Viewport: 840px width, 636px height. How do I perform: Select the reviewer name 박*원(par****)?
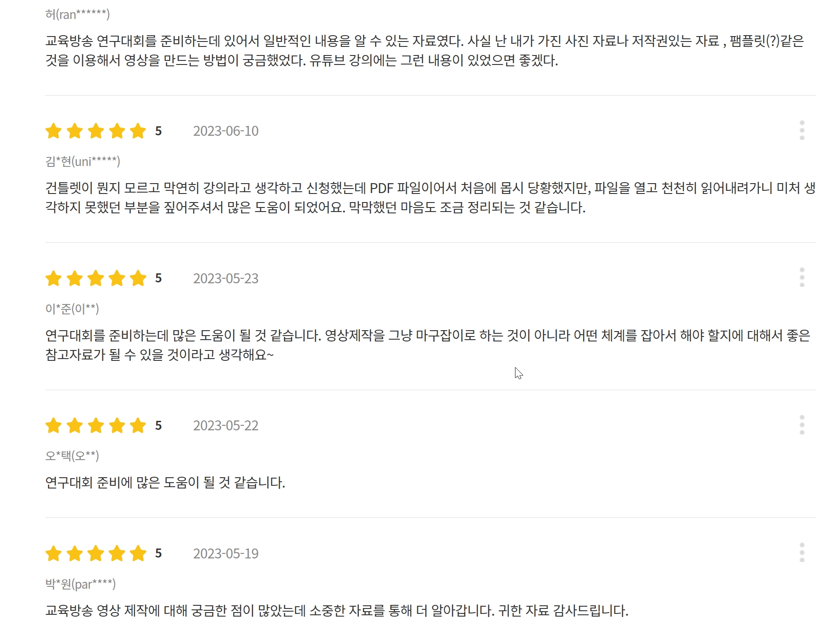point(80,584)
